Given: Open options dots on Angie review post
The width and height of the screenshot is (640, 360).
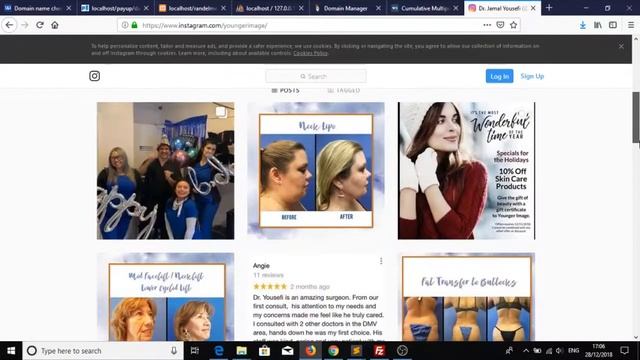Looking at the screenshot, I should pos(381,261).
